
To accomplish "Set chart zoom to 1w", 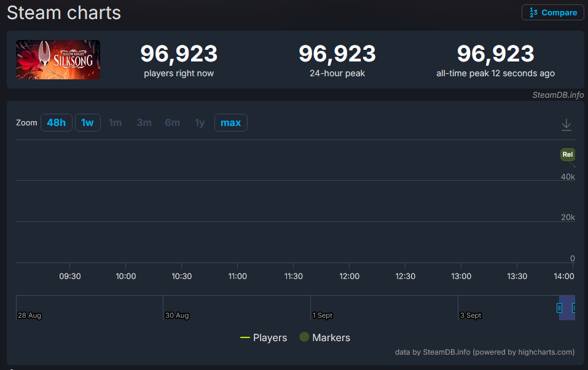I will pos(88,123).
